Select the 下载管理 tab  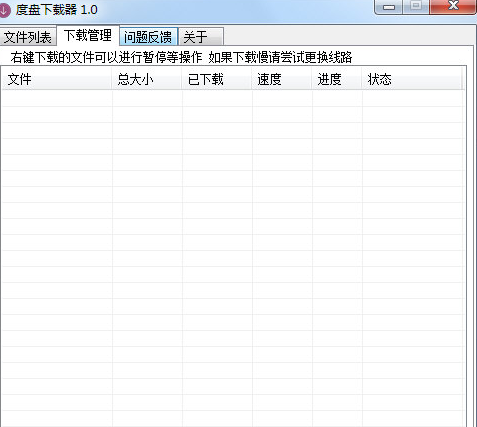point(88,35)
